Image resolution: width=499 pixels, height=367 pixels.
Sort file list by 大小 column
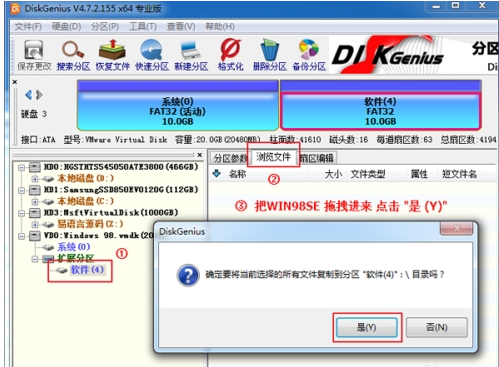pyautogui.click(x=333, y=174)
